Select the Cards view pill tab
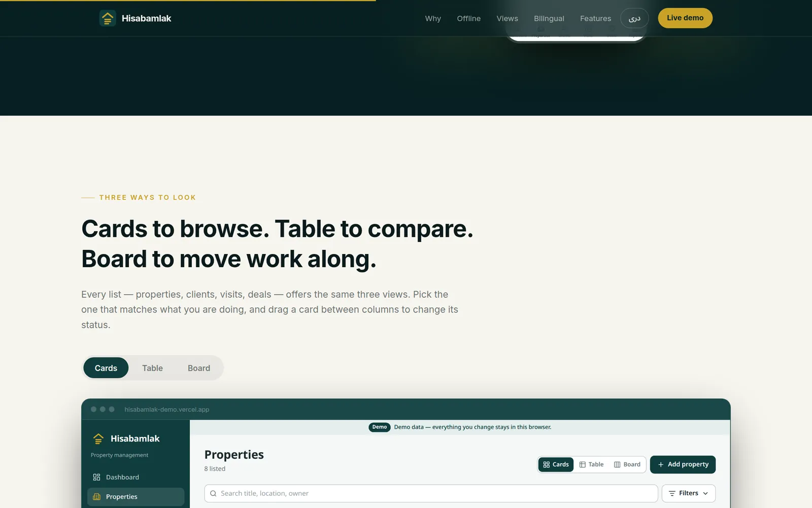812x508 pixels. point(106,368)
